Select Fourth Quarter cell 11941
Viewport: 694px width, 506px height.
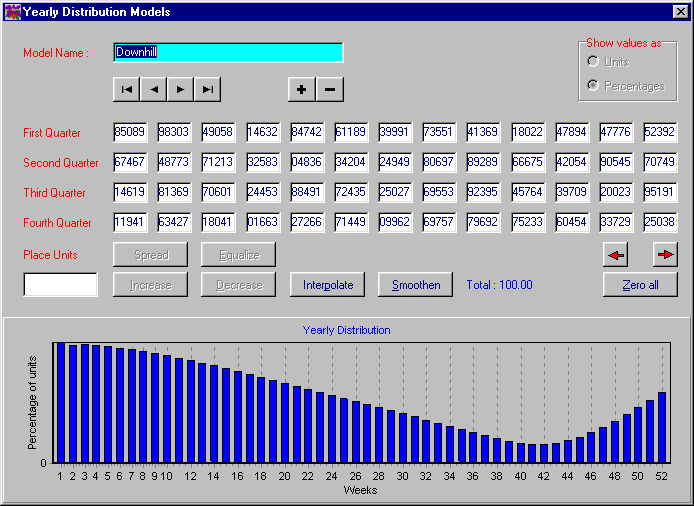(130, 222)
